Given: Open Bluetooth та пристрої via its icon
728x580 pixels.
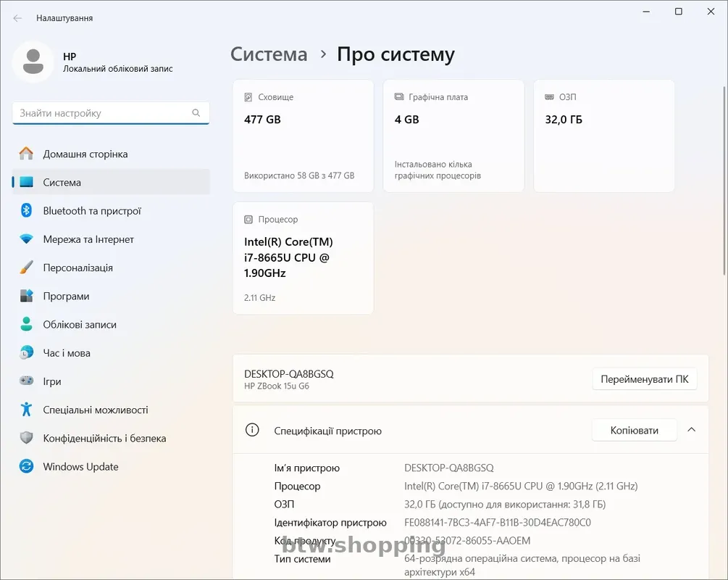Looking at the screenshot, I should (x=27, y=211).
